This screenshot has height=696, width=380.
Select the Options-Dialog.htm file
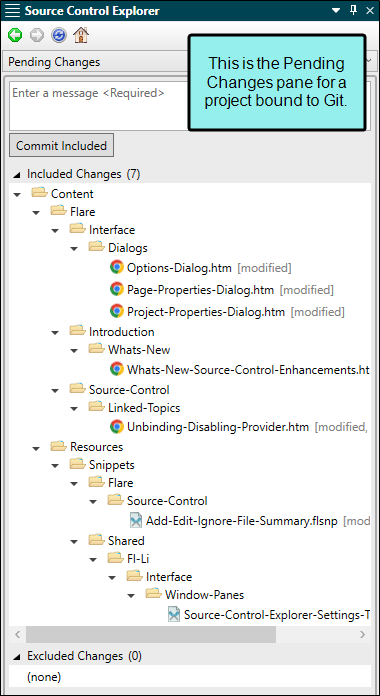(x=179, y=268)
